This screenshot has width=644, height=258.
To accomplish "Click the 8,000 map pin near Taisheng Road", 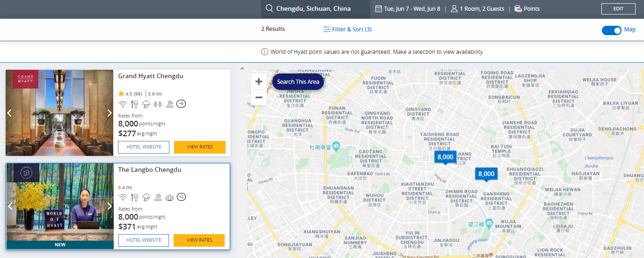I will [x=446, y=157].
